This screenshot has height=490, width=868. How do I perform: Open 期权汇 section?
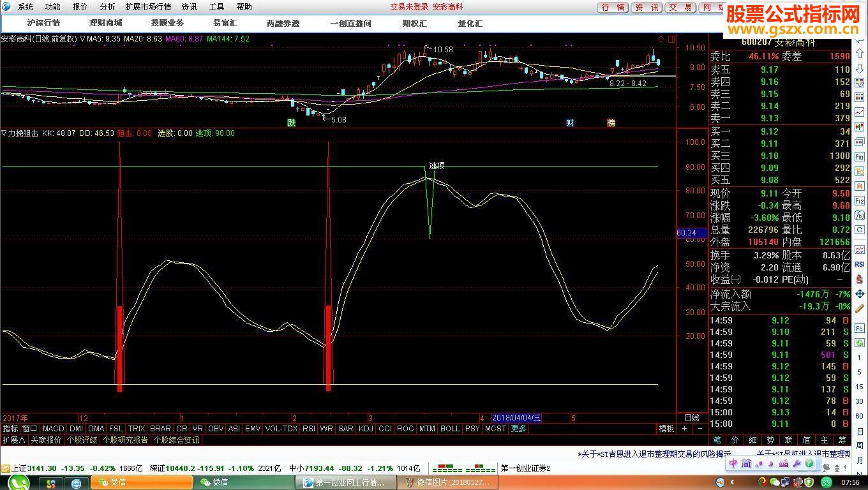(414, 23)
